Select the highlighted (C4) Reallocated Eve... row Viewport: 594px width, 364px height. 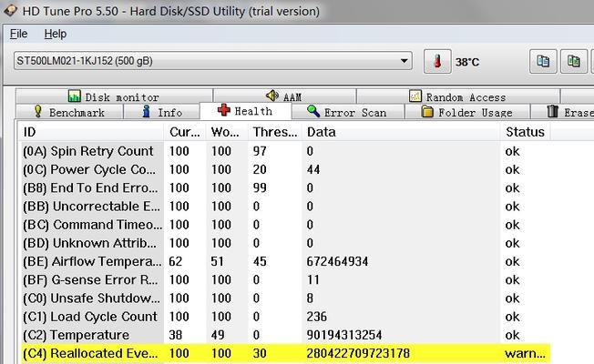284,354
